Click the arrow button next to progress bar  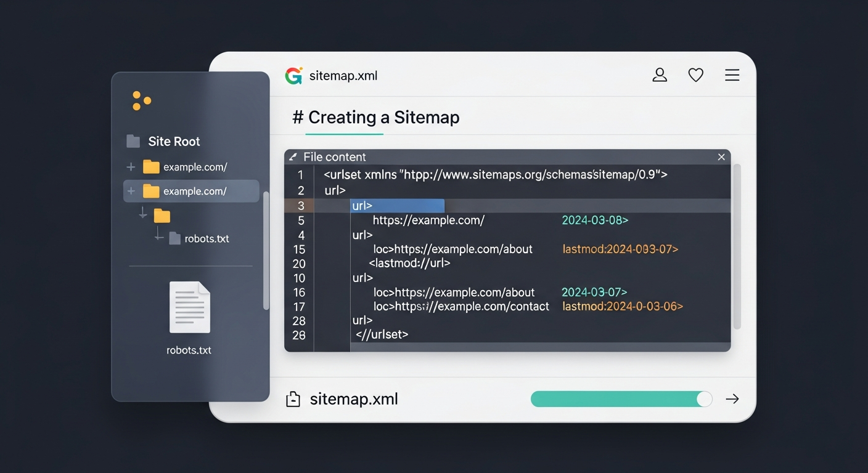click(x=732, y=399)
